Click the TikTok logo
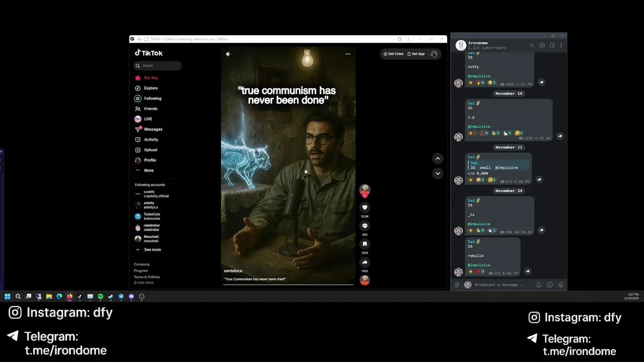Viewport: 644px width, 362px height. 148,53
